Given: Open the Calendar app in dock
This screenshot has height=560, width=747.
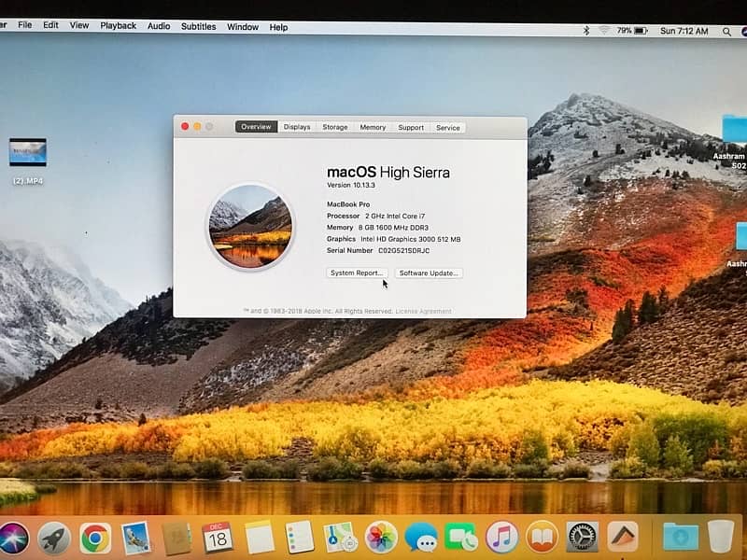Looking at the screenshot, I should pos(218,537).
